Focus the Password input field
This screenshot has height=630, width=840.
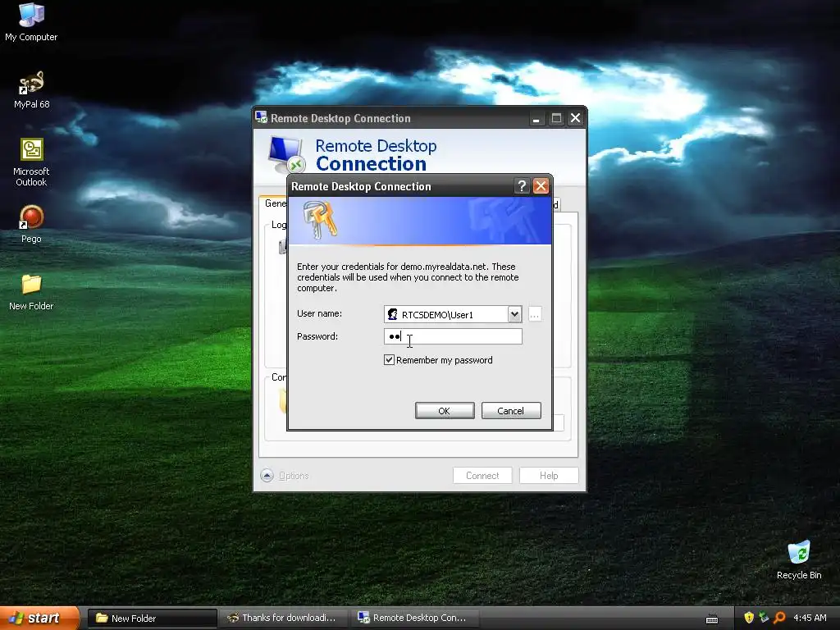453,336
